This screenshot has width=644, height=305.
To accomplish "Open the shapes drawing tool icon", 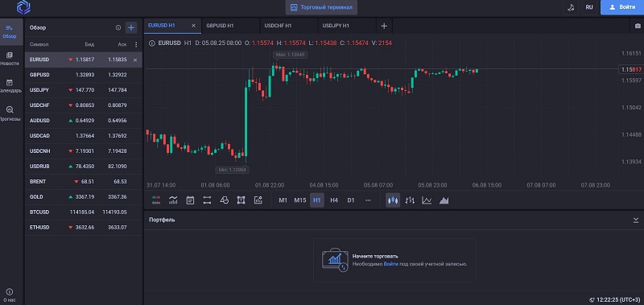I will [225, 200].
